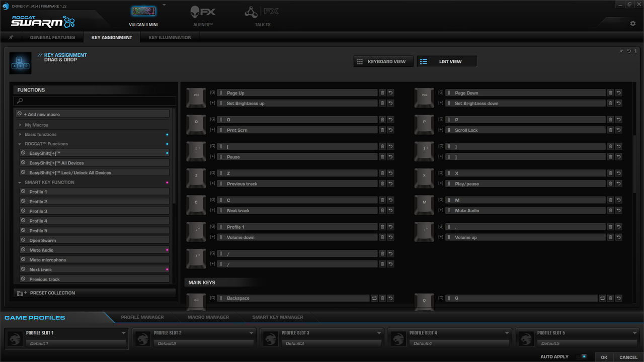Delete the Page Up key assignment
Viewport: 644px width, 362px height.
pos(382,93)
